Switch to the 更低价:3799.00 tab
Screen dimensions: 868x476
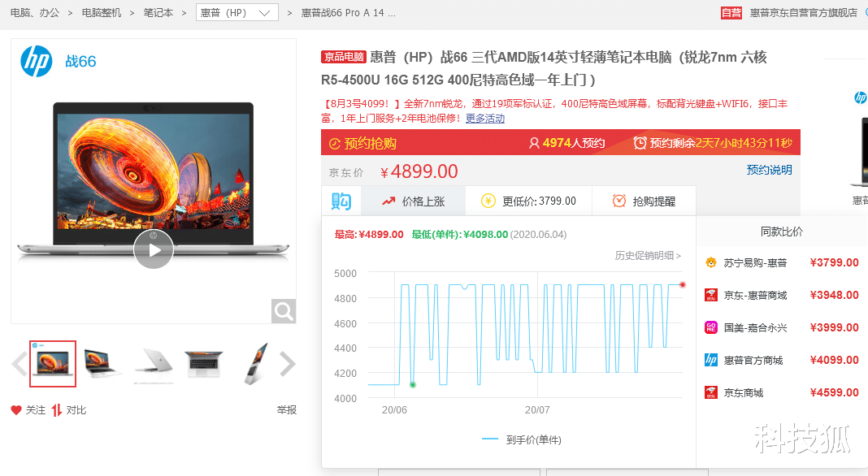coord(528,201)
